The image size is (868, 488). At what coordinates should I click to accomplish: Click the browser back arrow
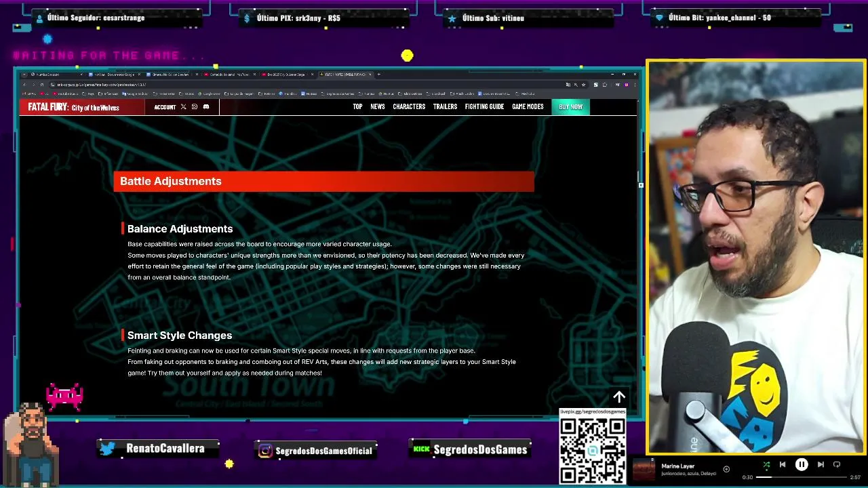click(25, 85)
